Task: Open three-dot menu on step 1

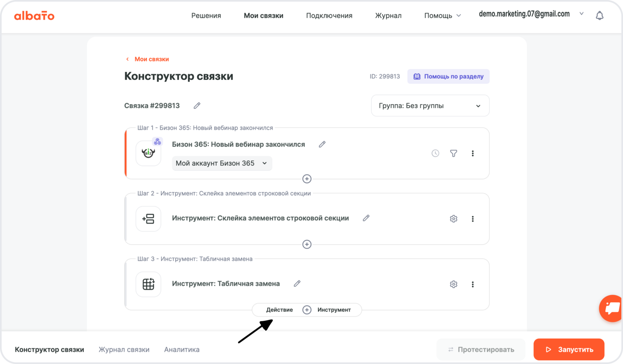Action: pyautogui.click(x=473, y=154)
